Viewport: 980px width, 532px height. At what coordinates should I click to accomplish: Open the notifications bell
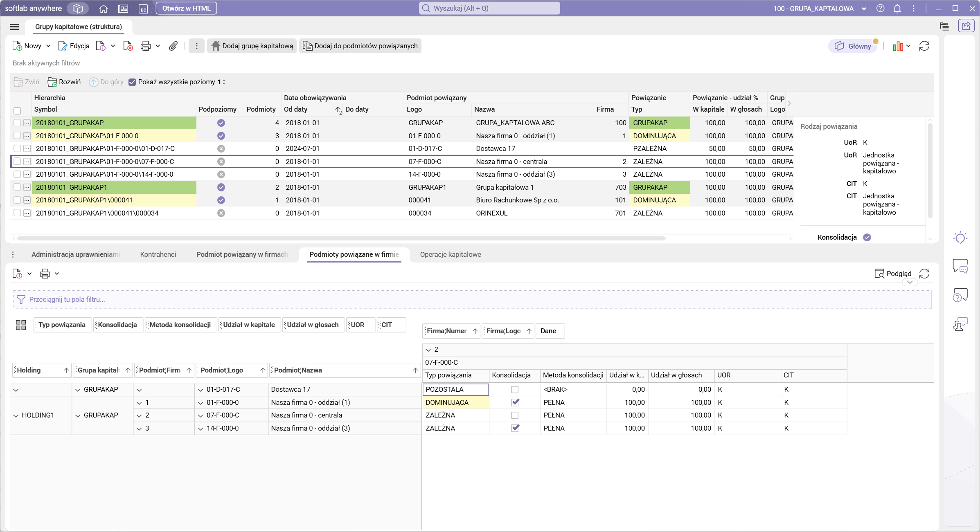pyautogui.click(x=897, y=9)
